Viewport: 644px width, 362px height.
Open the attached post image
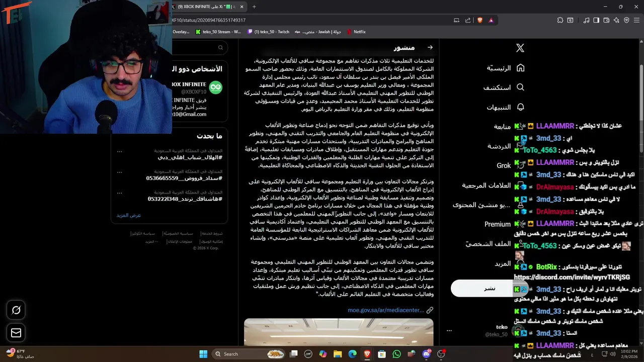(339, 332)
